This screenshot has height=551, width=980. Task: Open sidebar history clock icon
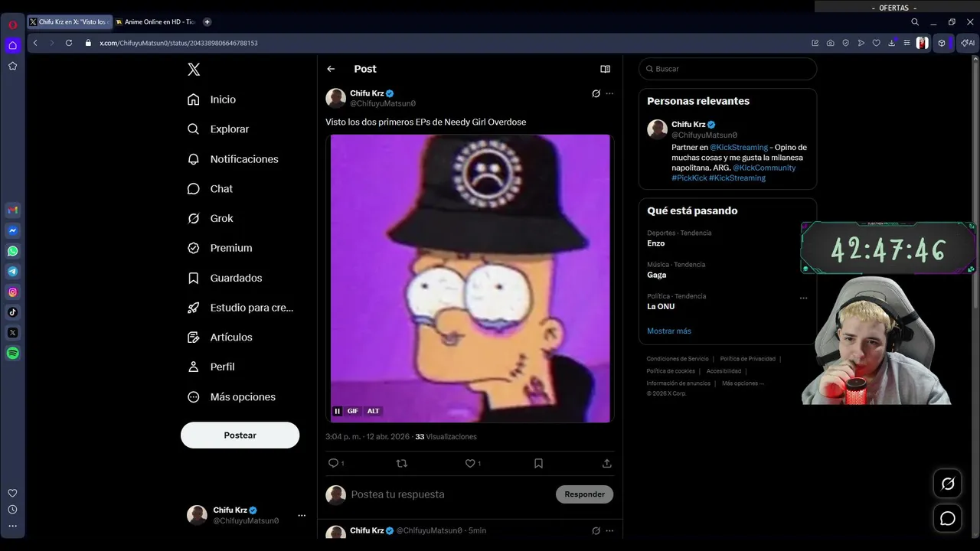[x=12, y=510]
